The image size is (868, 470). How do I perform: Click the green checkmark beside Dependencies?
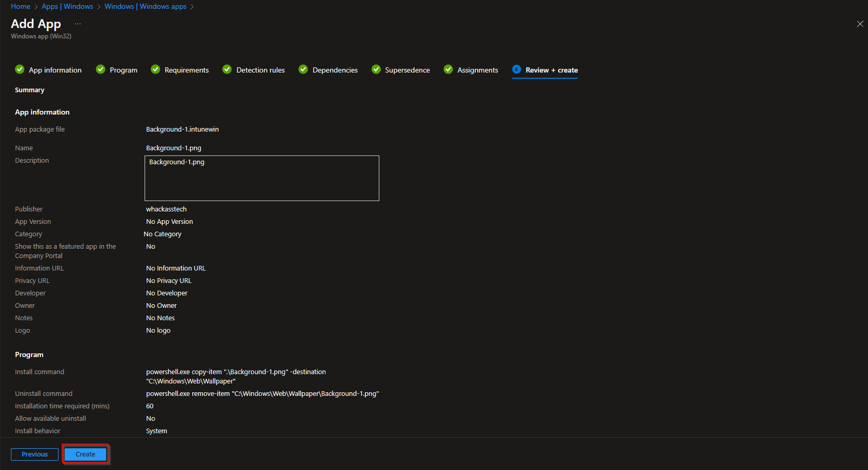(x=303, y=69)
